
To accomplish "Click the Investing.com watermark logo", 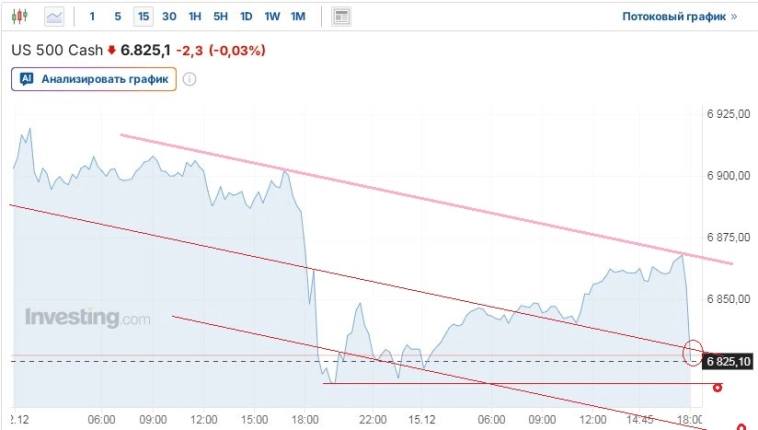I will (x=88, y=318).
